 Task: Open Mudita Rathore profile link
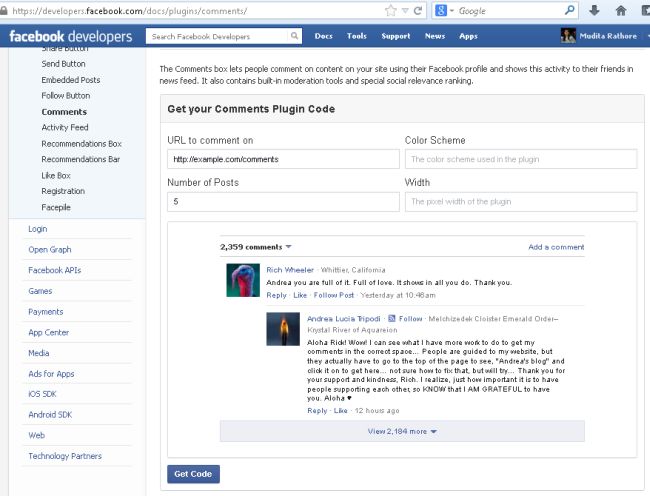point(608,36)
